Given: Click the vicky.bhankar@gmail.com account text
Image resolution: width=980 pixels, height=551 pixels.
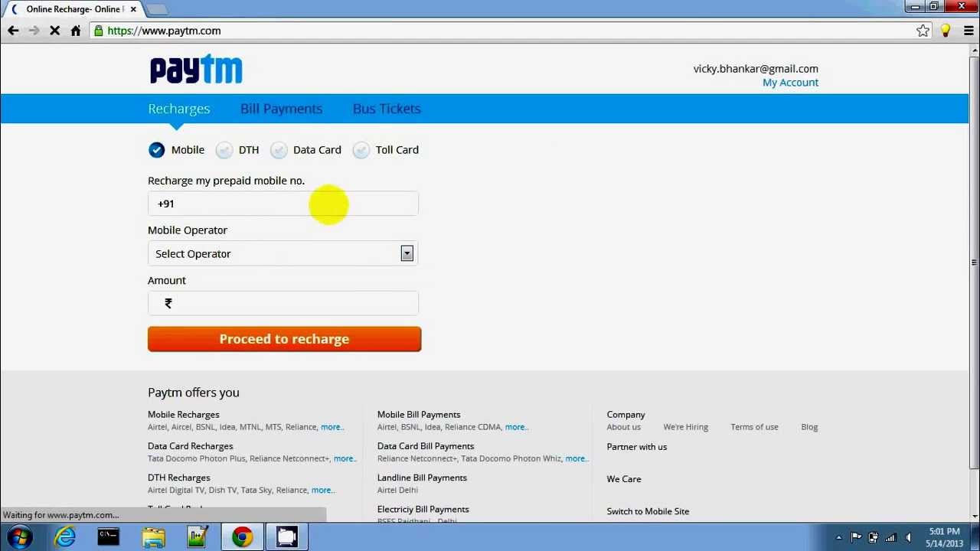Looking at the screenshot, I should click(756, 69).
